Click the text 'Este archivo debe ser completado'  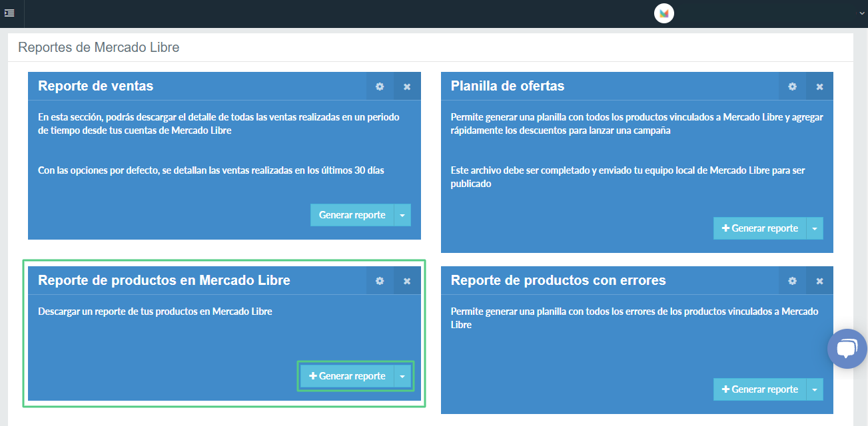click(628, 177)
